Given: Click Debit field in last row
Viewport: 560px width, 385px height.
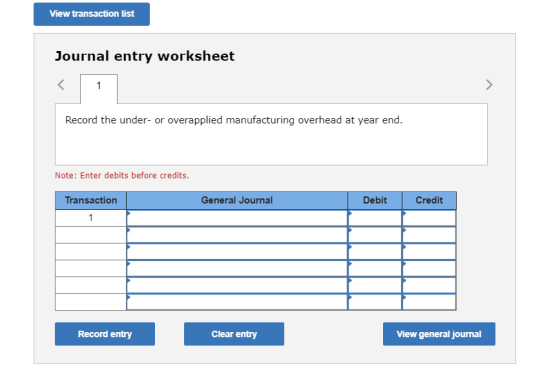Looking at the screenshot, I should pos(375,302).
